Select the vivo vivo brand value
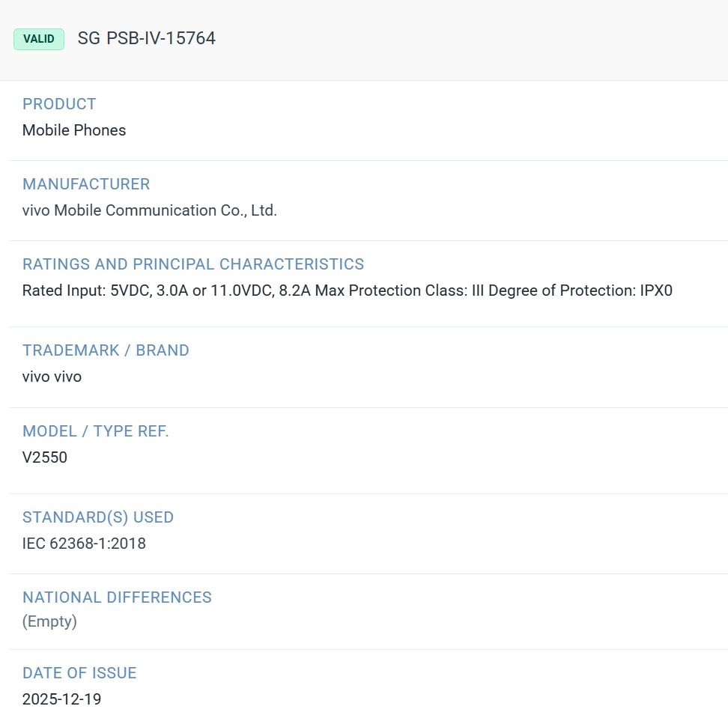This screenshot has width=728, height=724. pos(52,377)
